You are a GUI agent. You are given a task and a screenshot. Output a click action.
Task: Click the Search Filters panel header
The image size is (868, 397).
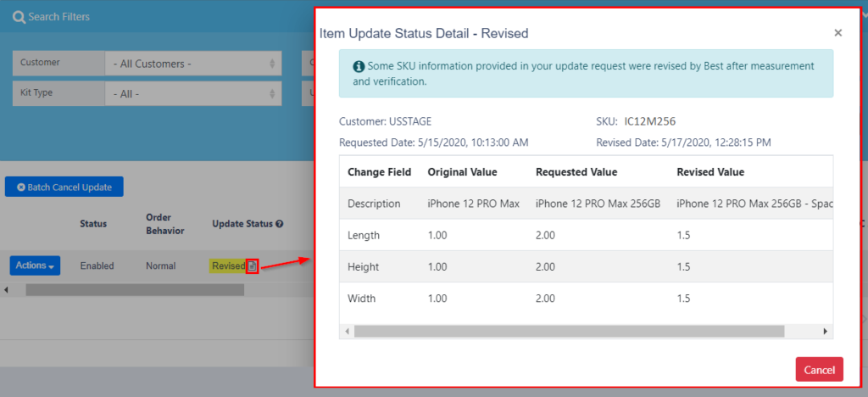[158, 17]
